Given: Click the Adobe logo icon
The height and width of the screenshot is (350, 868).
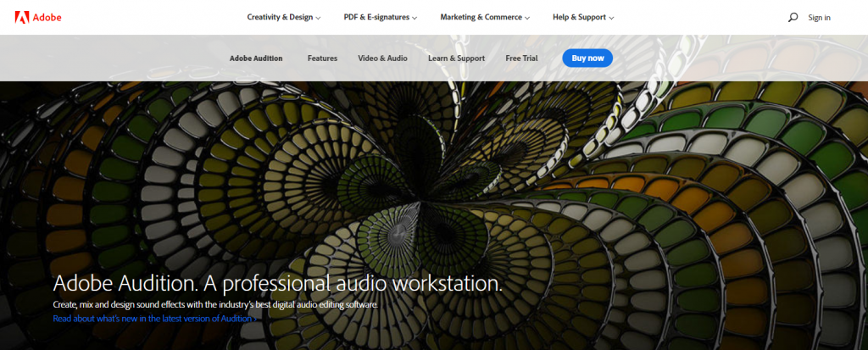Looking at the screenshot, I should (x=21, y=17).
